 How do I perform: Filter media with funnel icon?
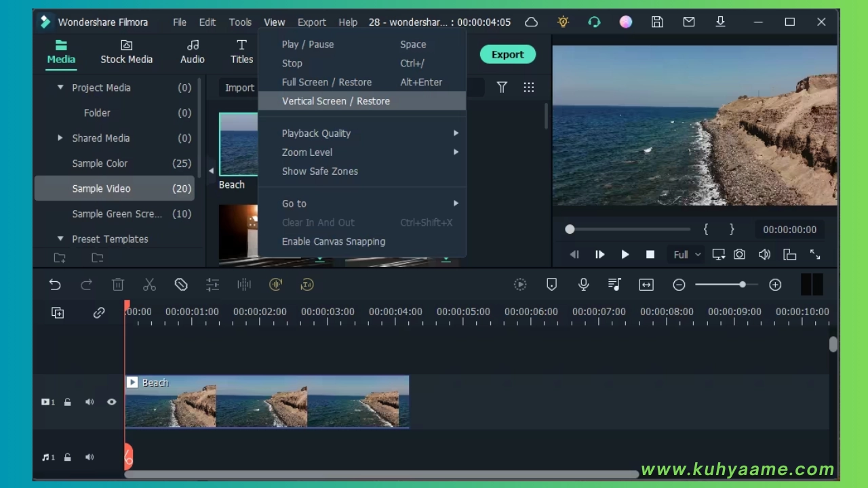(x=502, y=87)
